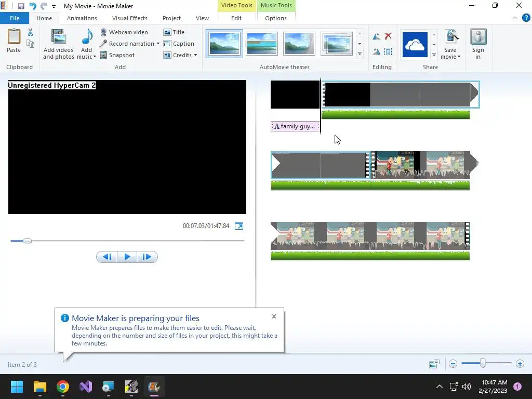Rotate right using the Editing icon
The height and width of the screenshot is (399, 532).
tap(376, 51)
